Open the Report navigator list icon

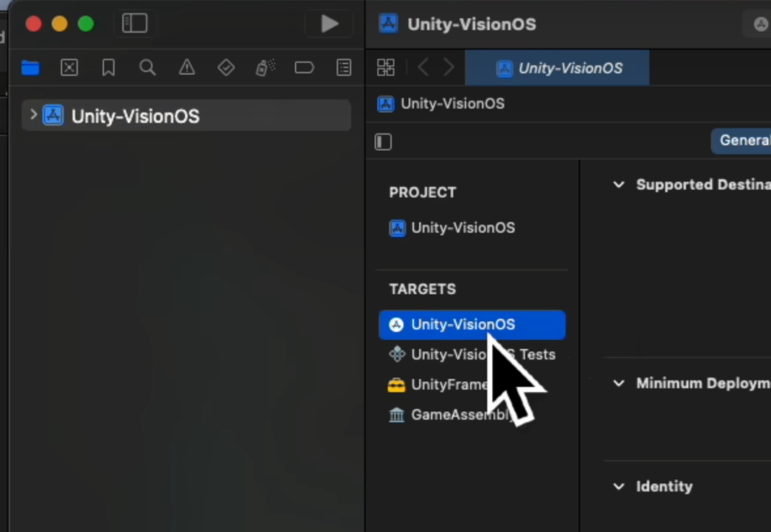[344, 67]
